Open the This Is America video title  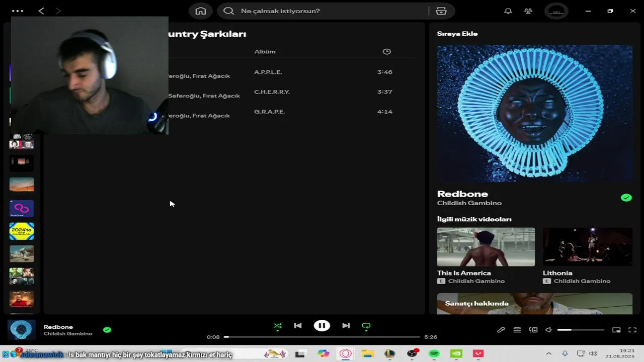point(464,273)
